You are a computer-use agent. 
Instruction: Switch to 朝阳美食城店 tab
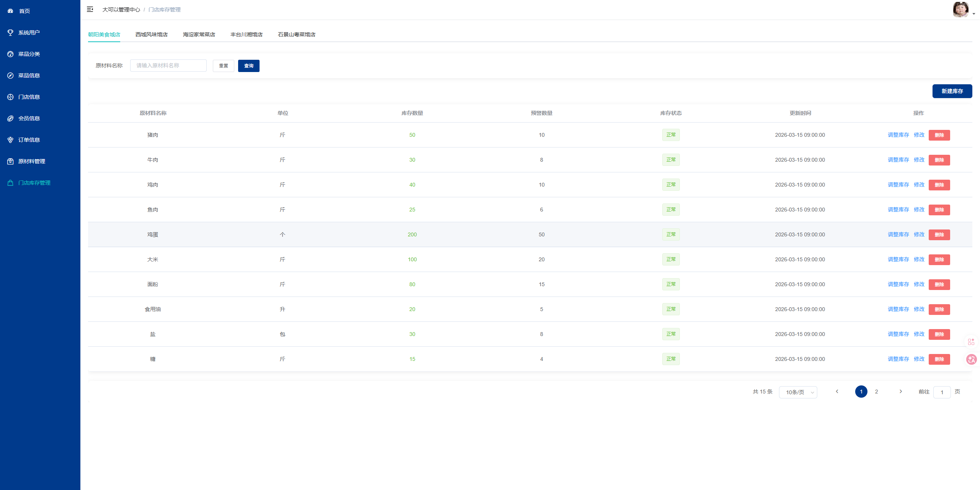point(104,34)
